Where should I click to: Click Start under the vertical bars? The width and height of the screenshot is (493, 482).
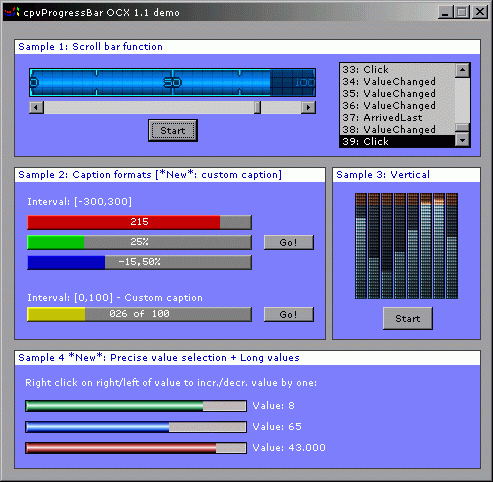[x=408, y=319]
